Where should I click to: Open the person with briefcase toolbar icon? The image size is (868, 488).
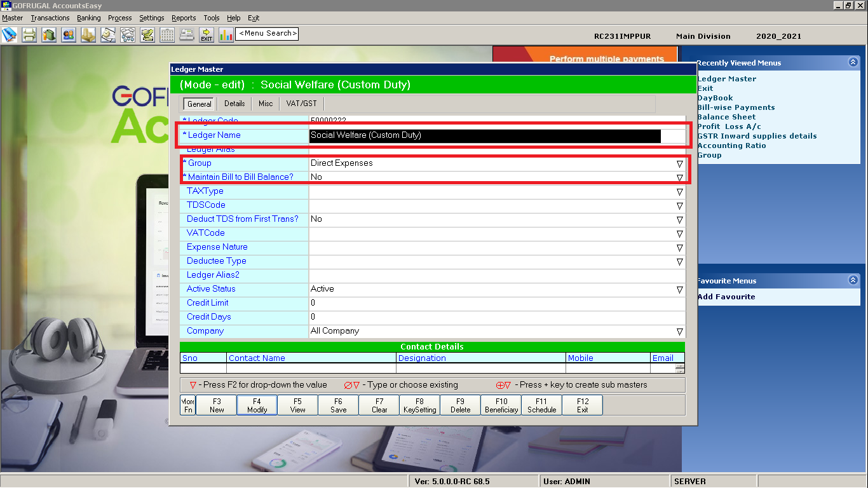point(49,34)
